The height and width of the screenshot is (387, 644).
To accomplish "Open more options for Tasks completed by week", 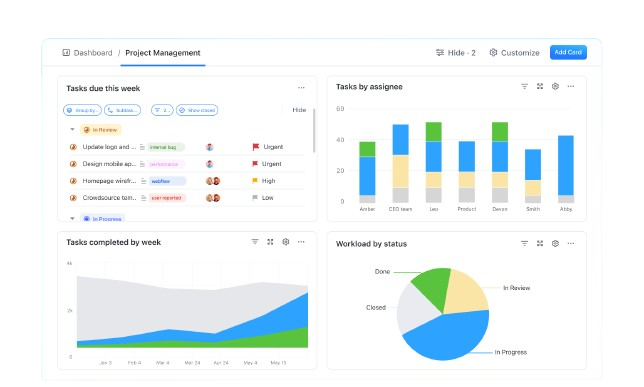I will click(301, 242).
